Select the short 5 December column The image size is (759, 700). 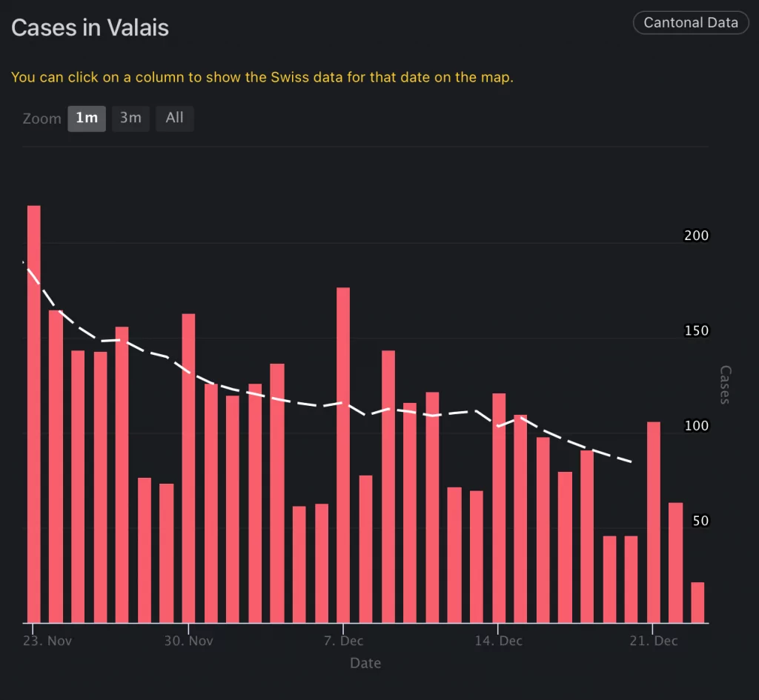coord(299,564)
